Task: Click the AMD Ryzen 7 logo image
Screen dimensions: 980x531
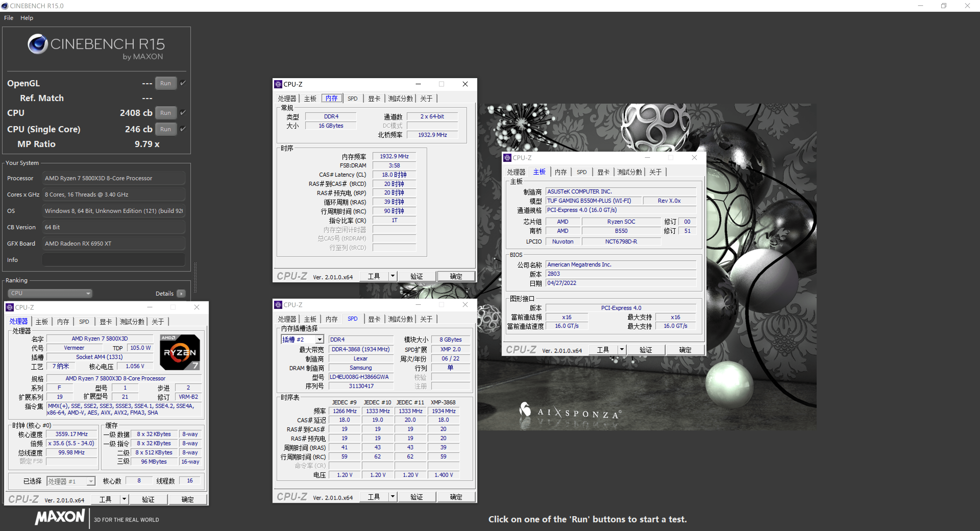Action: 180,352
